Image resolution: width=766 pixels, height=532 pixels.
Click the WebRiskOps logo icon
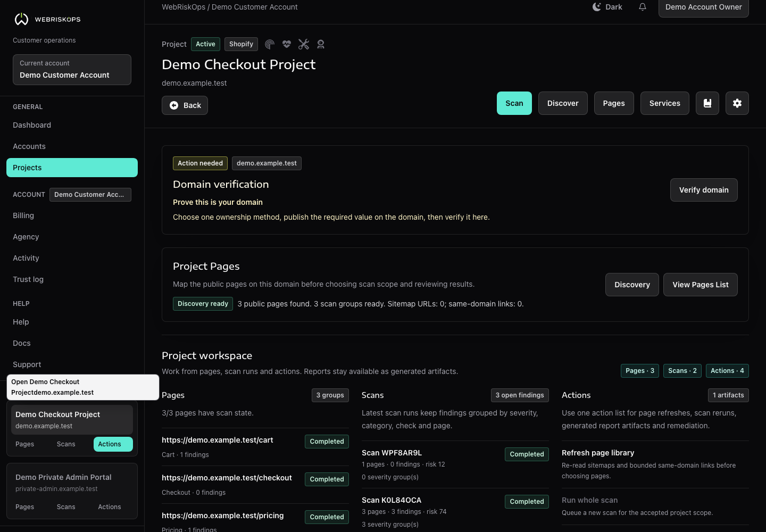[21, 19]
